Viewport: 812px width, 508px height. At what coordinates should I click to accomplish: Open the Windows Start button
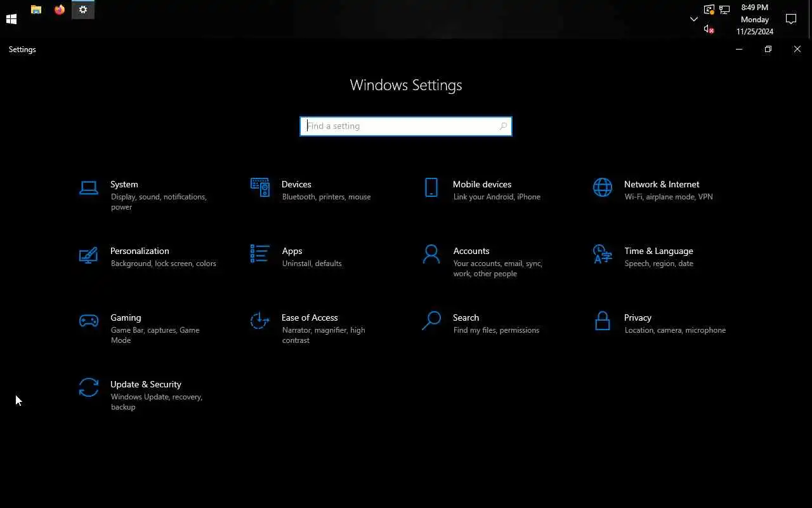pos(11,19)
